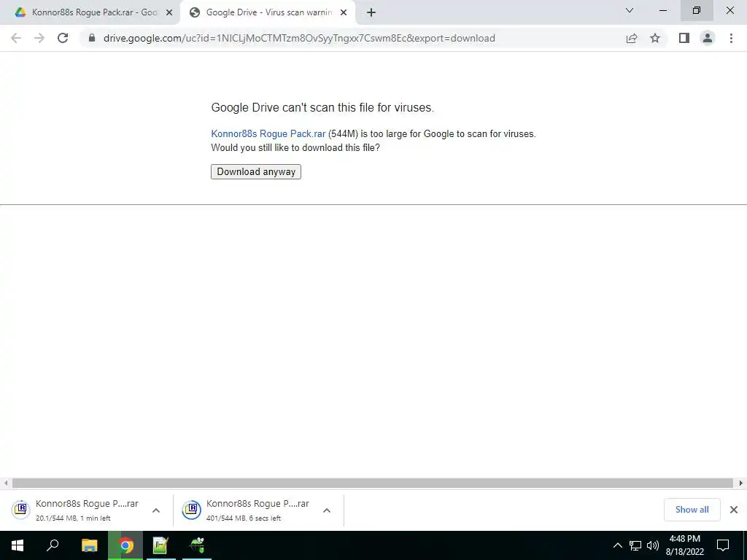Open the download at 401/544 MB
The width and height of the screenshot is (747, 560).
pyautogui.click(x=246, y=510)
